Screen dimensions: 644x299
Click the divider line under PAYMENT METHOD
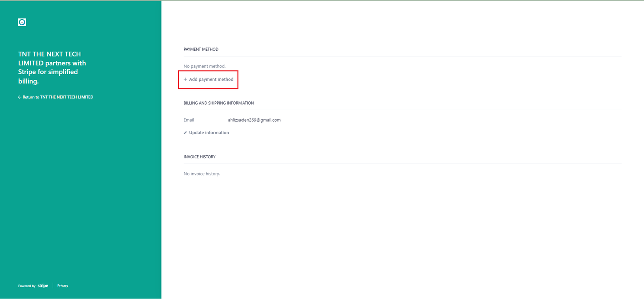403,56
